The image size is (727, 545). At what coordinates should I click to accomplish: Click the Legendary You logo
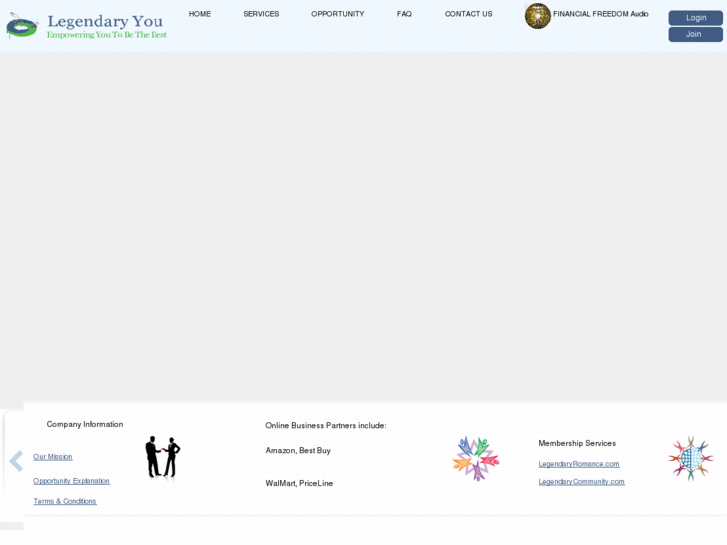[87, 26]
